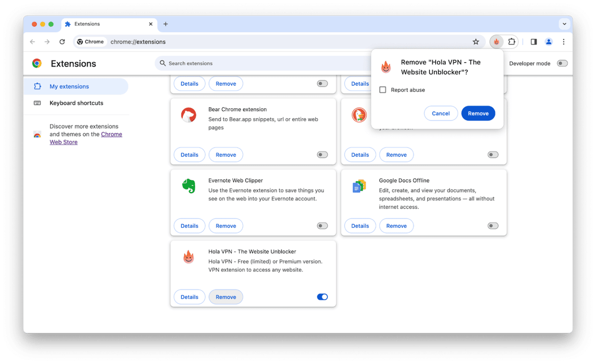Follow the Chrome Web Store link
The width and height of the screenshot is (596, 364).
click(x=86, y=138)
